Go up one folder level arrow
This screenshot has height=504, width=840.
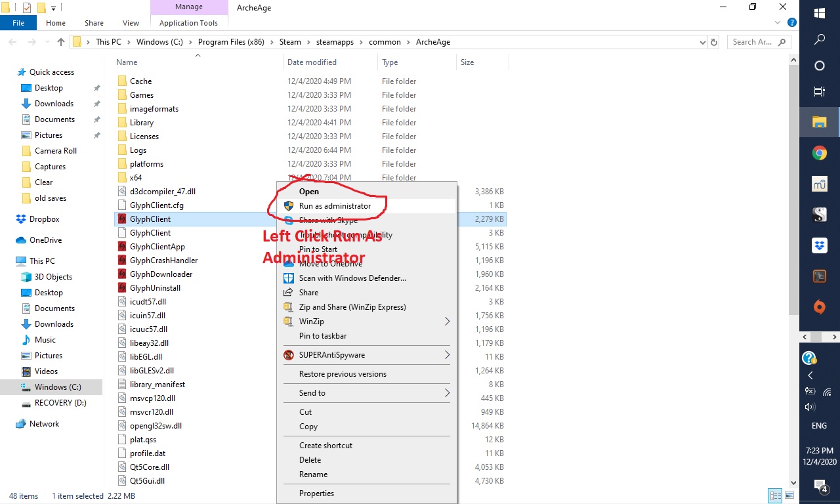coord(61,42)
